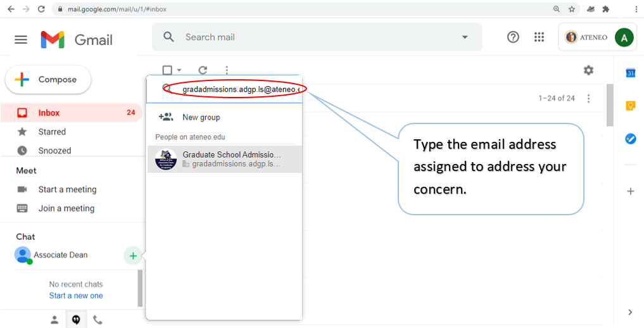Expand the side panel chevron
This screenshot has width=644, height=328.
click(x=630, y=312)
